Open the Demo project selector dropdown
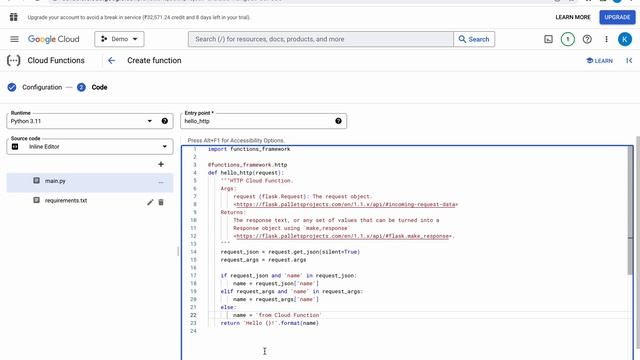Viewport: 640px width, 360px height. 119,39
